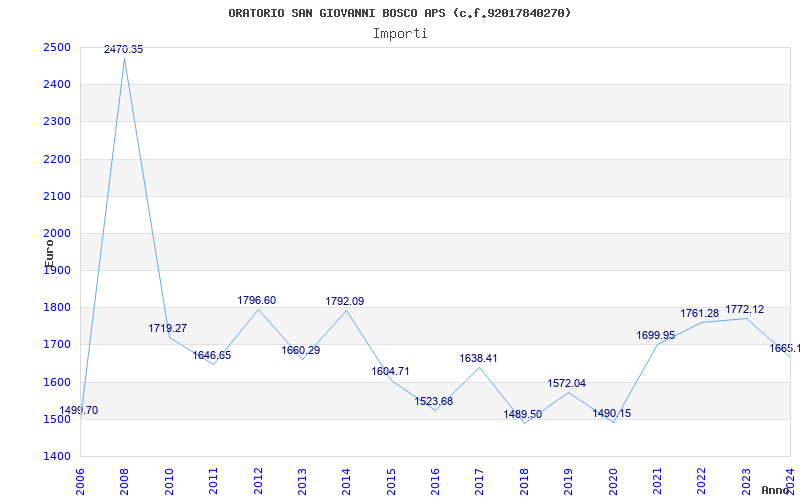This screenshot has height=500, width=800.
Task: Click the 2014 x-axis year label
Action: tap(346, 482)
